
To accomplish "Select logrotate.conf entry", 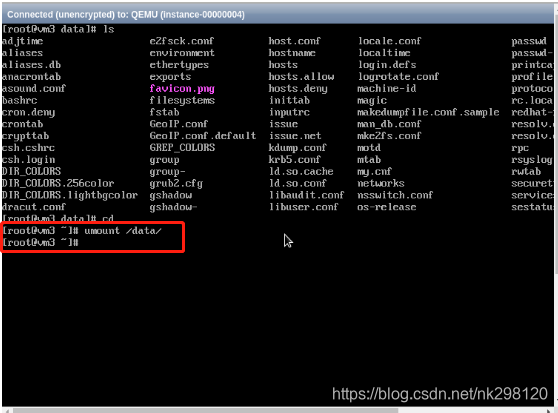I will [398, 76].
